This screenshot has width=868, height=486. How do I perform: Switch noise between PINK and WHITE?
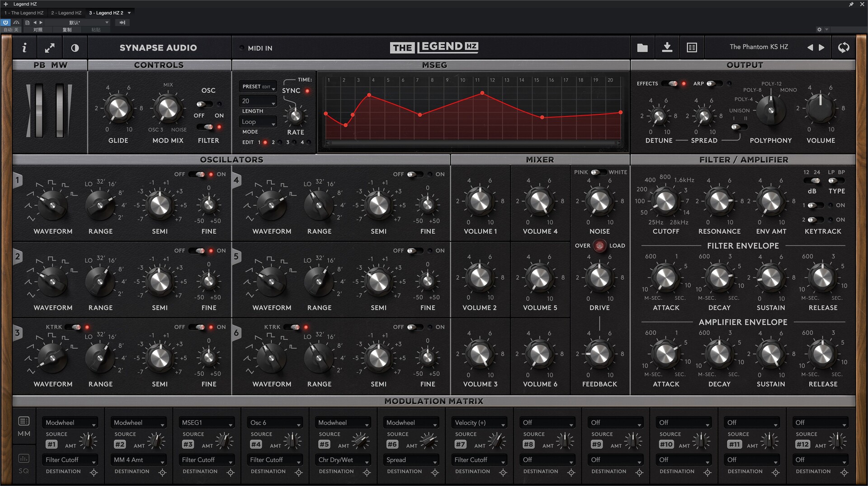coord(599,172)
